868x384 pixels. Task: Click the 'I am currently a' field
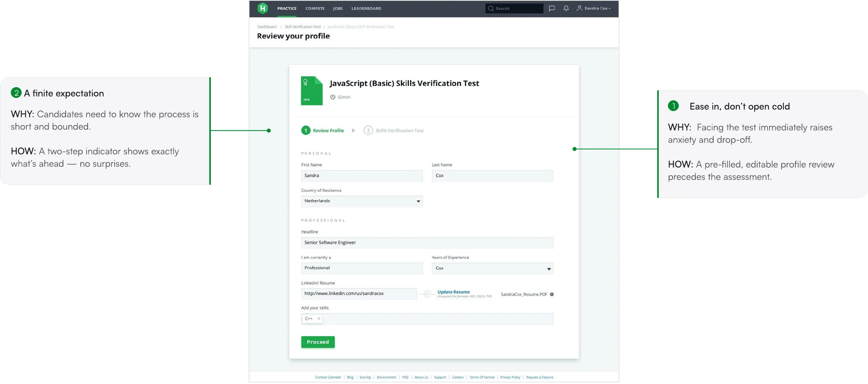coord(362,268)
